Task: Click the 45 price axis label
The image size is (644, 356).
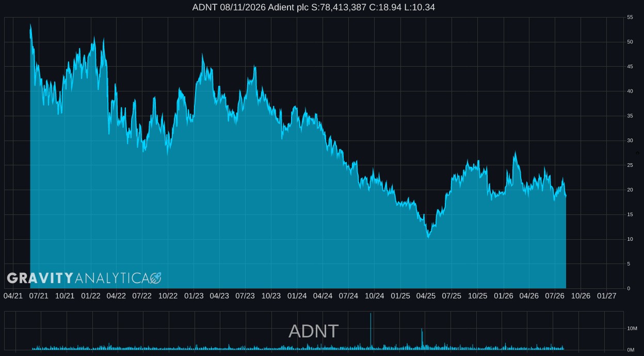Action: click(630, 67)
